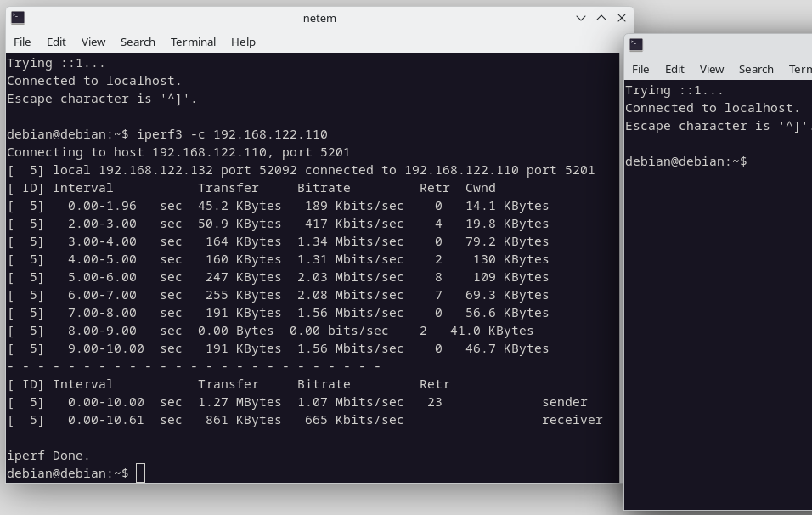
Task: Click the netem window terminal icon
Action: coord(18,18)
